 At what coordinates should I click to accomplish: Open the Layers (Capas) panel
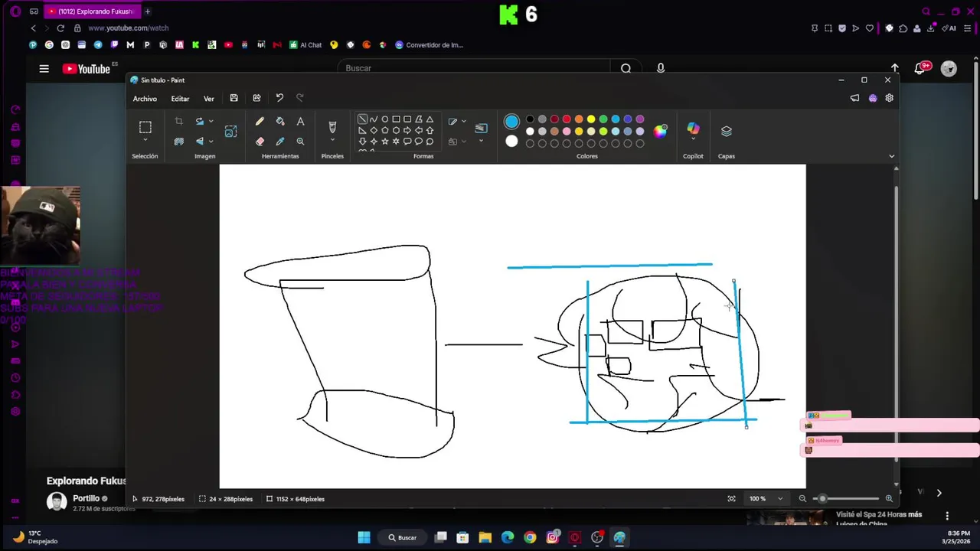tap(726, 131)
